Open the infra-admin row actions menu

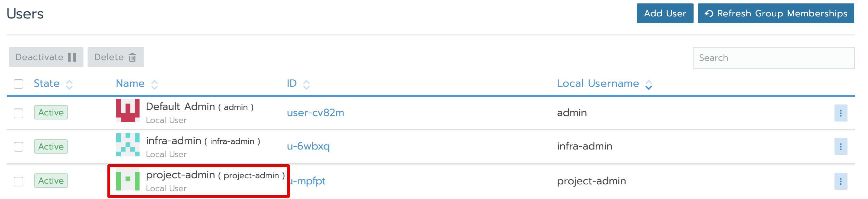click(x=841, y=147)
